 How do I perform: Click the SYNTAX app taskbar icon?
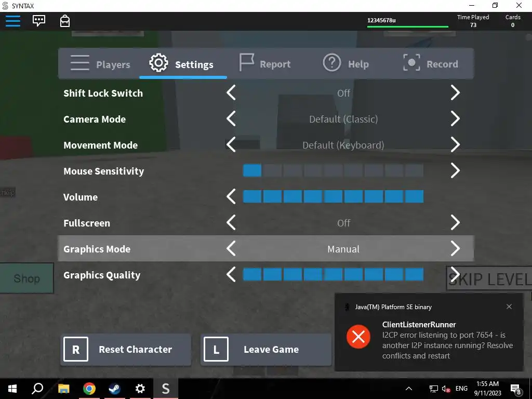(166, 389)
